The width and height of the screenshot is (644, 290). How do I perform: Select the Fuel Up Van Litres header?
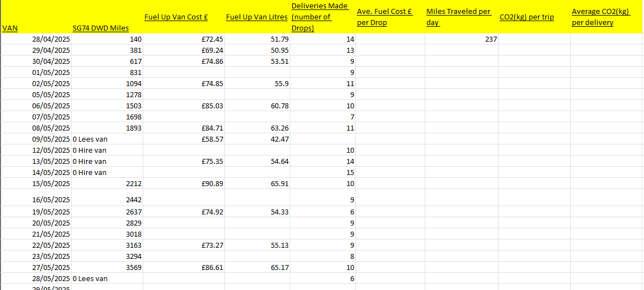tap(257, 17)
